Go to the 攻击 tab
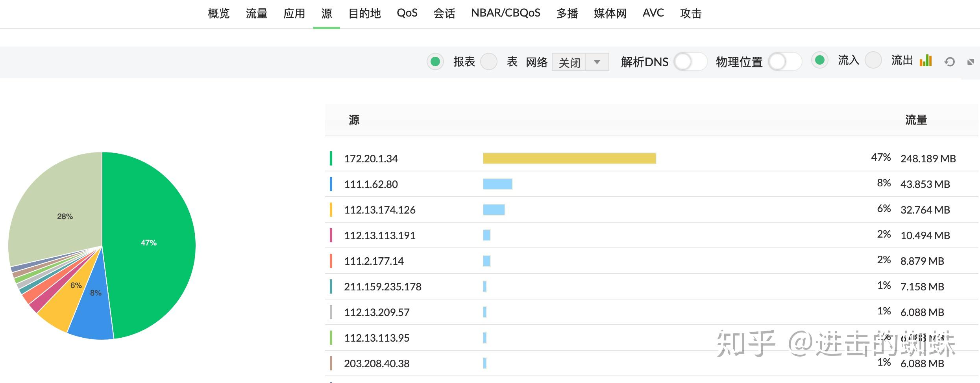980x383 pixels. (691, 13)
